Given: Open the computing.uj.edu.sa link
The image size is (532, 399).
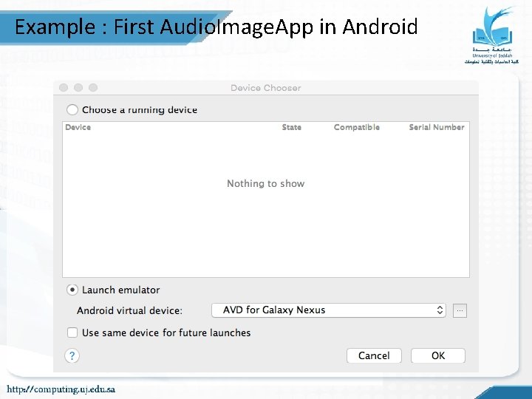Looking at the screenshot, I should coord(61,389).
